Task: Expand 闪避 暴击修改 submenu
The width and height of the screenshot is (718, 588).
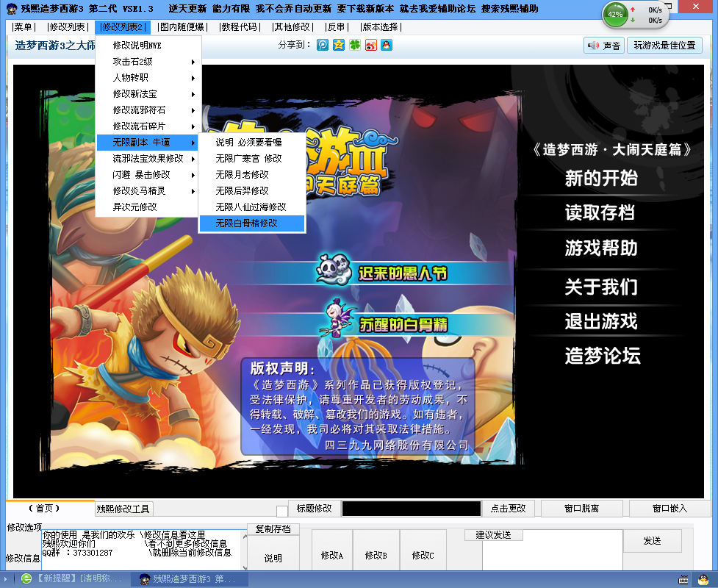Action: click(x=149, y=174)
